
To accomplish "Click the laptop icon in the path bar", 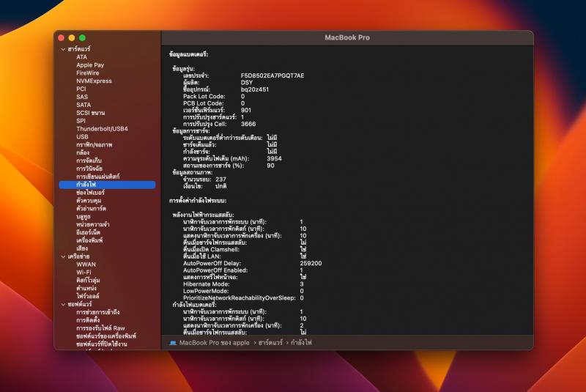I will pyautogui.click(x=173, y=343).
